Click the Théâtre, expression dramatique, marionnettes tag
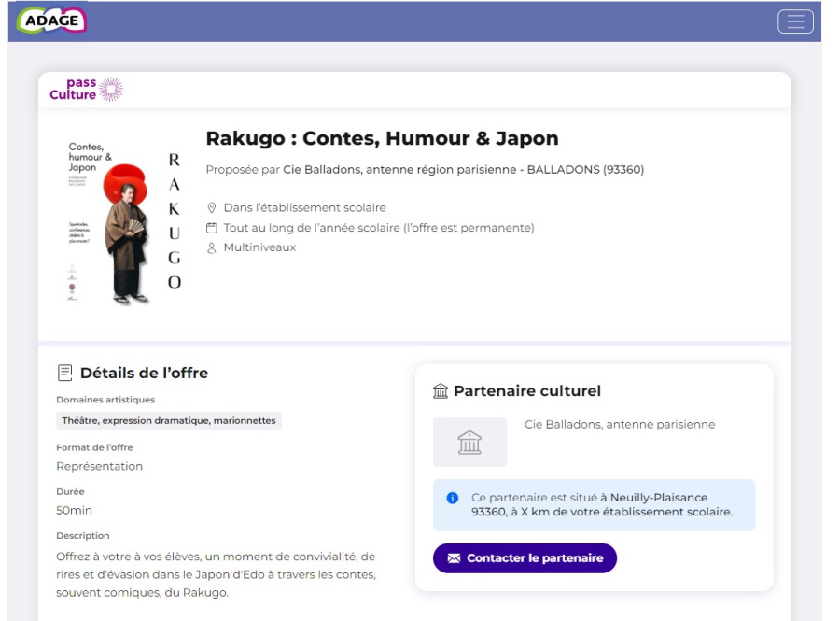 point(169,421)
